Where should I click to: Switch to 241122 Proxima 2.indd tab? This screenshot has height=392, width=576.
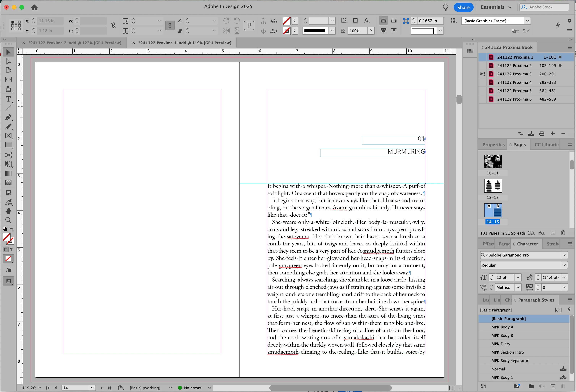point(75,43)
